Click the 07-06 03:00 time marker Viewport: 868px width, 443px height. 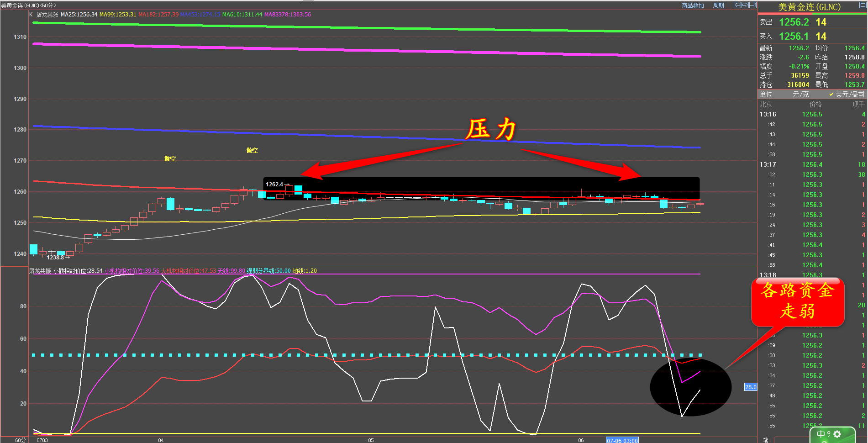point(622,440)
